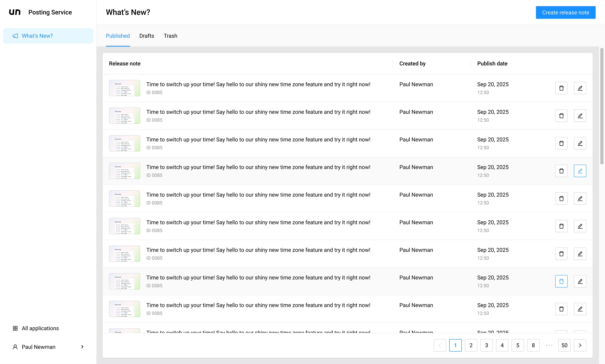The image size is (605, 364).
Task: Jump to page 8 in the pagination
Action: [533, 345]
